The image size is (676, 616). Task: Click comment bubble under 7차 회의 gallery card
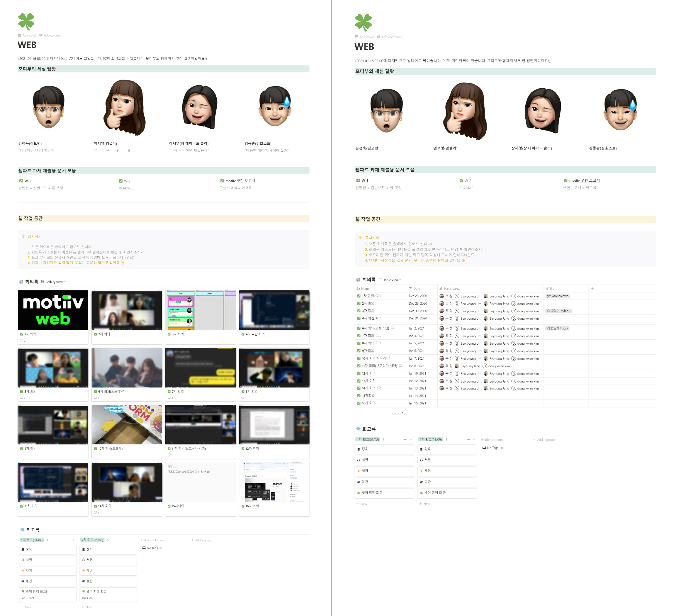[169, 397]
